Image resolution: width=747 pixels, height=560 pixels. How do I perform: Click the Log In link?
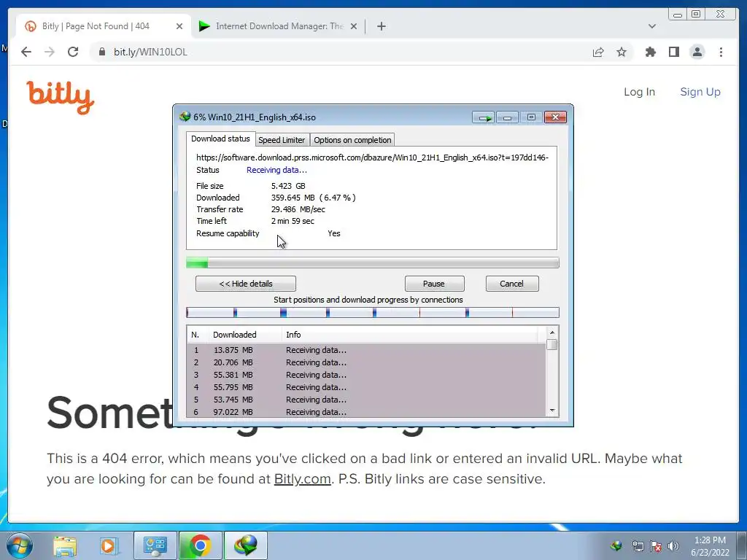point(639,92)
